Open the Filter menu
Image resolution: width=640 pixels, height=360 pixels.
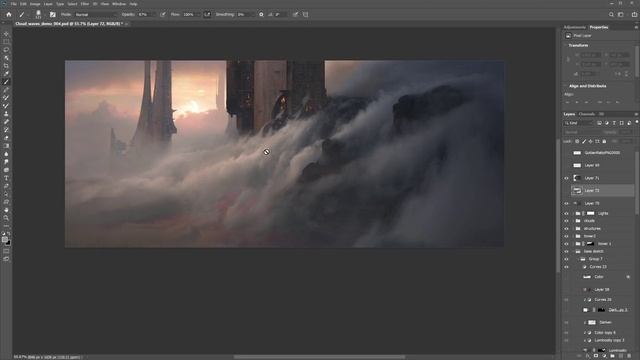(x=85, y=4)
